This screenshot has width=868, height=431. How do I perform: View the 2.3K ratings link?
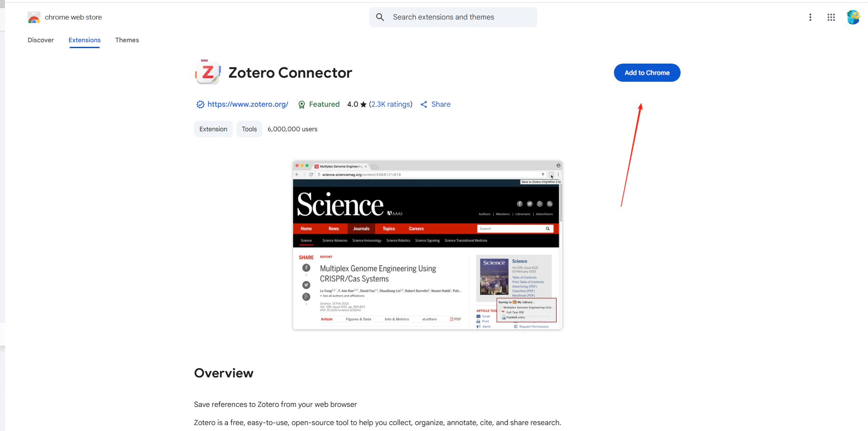point(391,104)
